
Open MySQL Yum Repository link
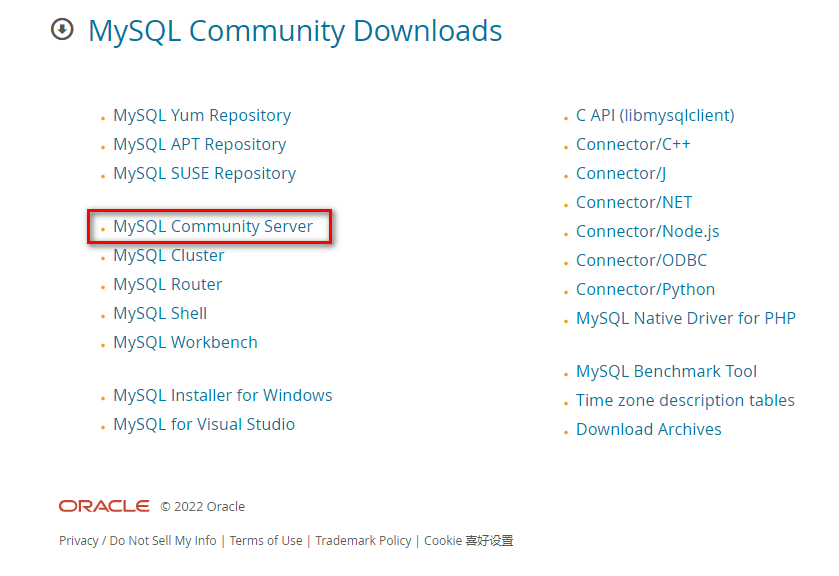click(x=202, y=116)
